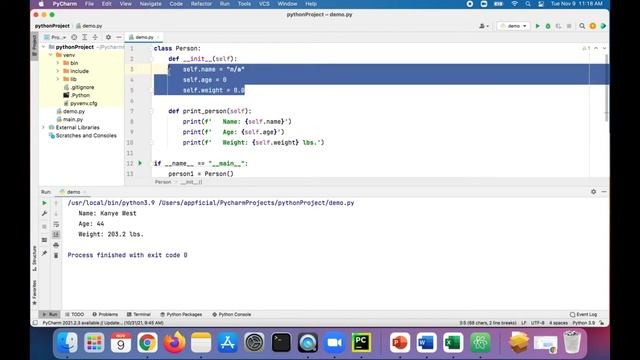Screen dimensions: 640x360
Task: Go to next highlighted error arrow
Action: pos(604,48)
